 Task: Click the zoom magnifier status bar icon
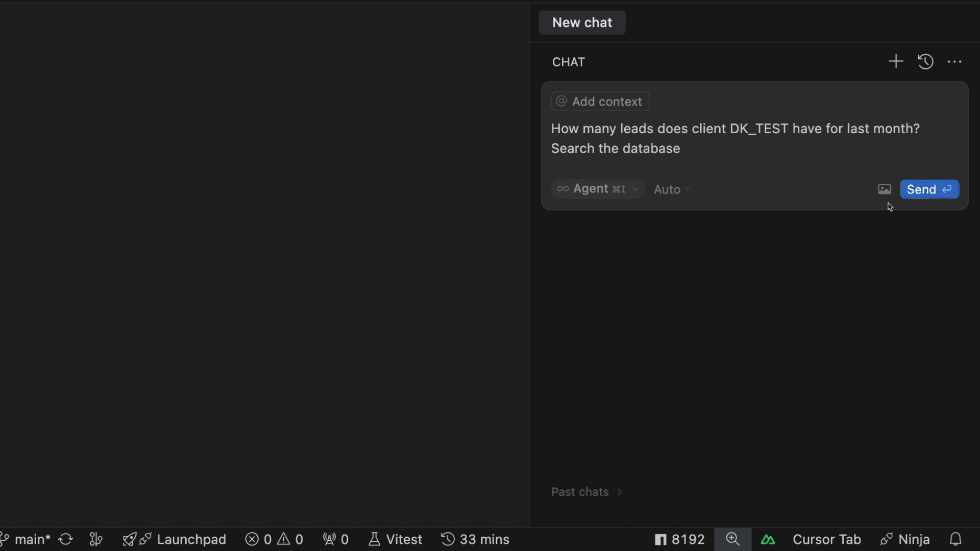[x=732, y=539]
